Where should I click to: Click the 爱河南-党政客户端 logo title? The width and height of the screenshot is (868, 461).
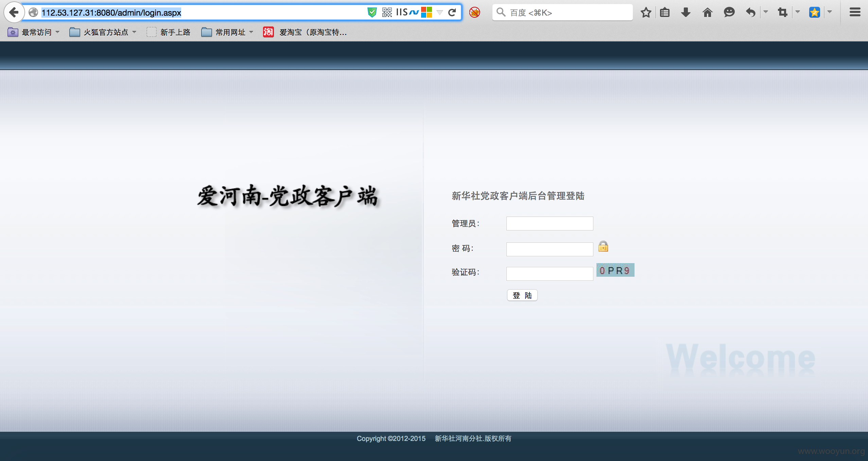click(288, 196)
